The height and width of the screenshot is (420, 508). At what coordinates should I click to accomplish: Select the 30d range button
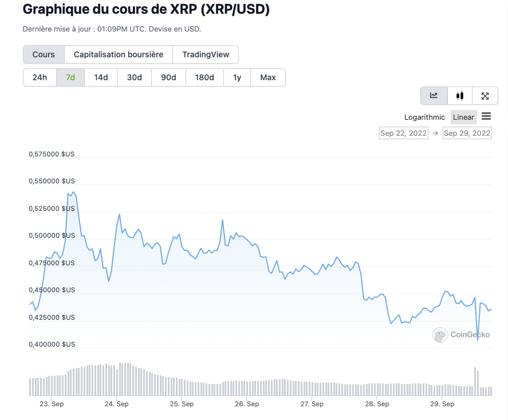point(135,77)
